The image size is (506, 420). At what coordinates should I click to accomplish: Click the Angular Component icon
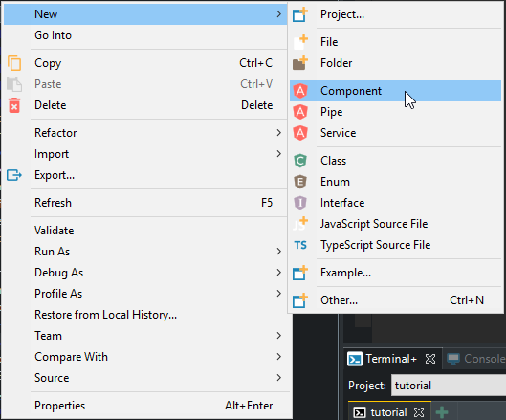(x=300, y=91)
